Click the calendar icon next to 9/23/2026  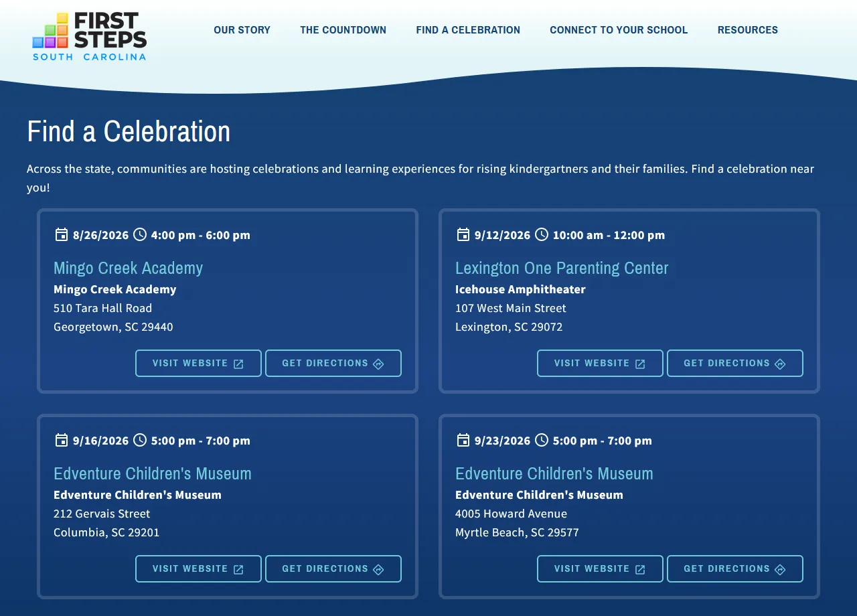(463, 440)
